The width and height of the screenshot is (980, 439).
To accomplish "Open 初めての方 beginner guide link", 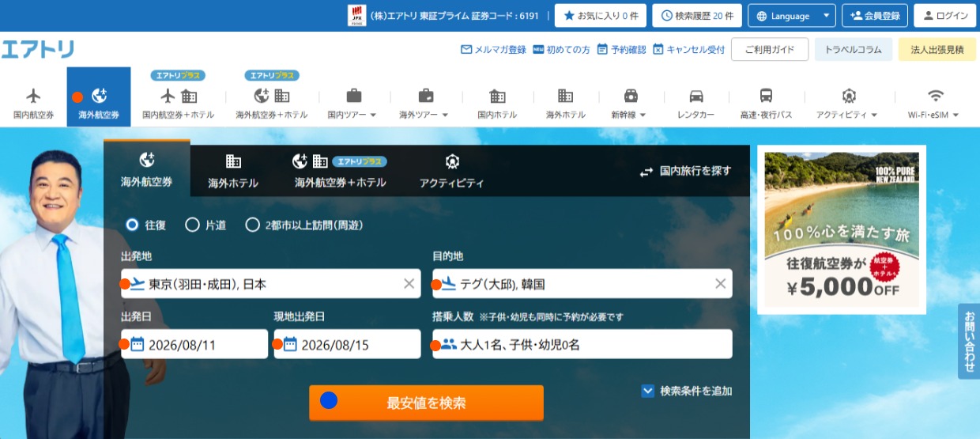I will point(562,49).
